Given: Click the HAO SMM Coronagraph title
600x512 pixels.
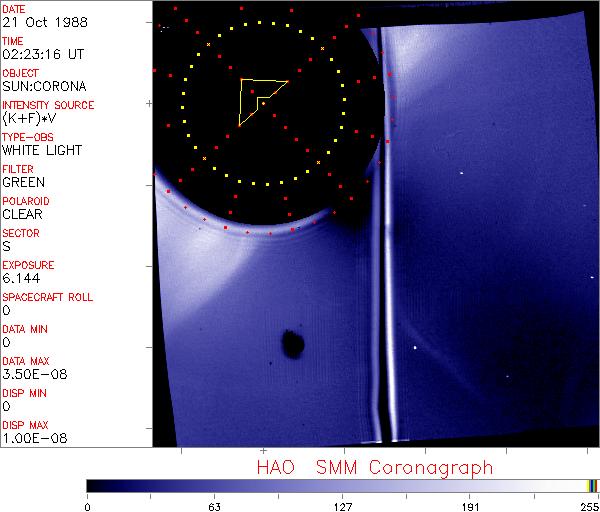Looking at the screenshot, I should (x=375, y=468).
